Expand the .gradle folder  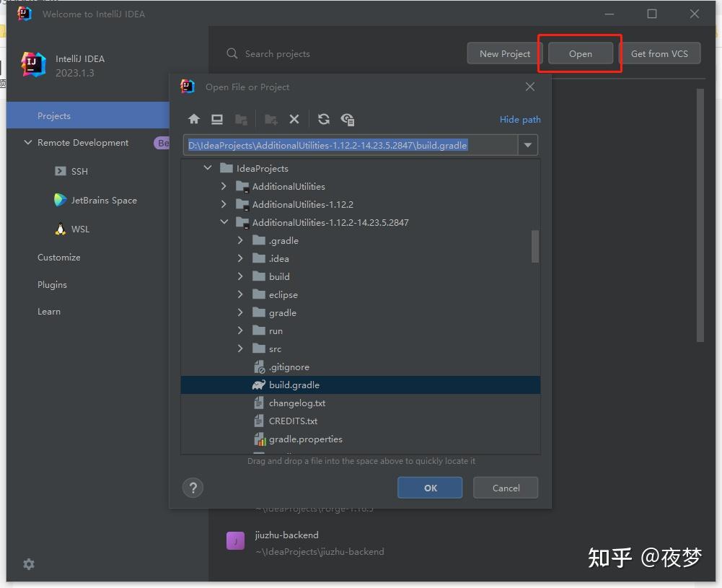(240, 240)
